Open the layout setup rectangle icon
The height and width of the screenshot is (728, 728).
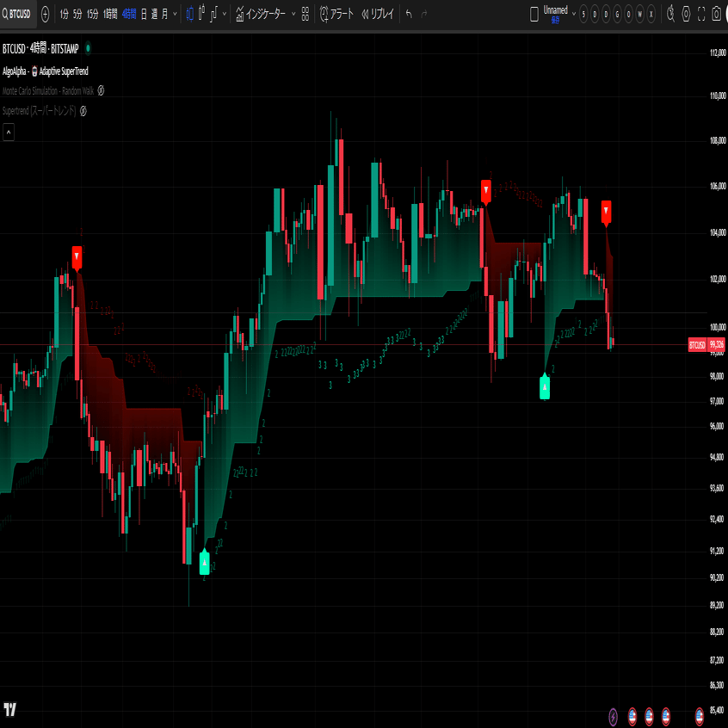tap(534, 15)
